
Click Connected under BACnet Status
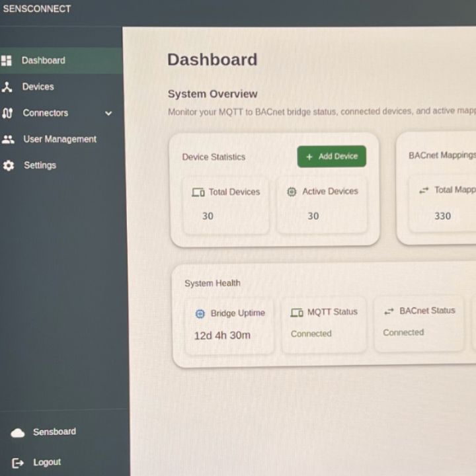[x=403, y=333]
